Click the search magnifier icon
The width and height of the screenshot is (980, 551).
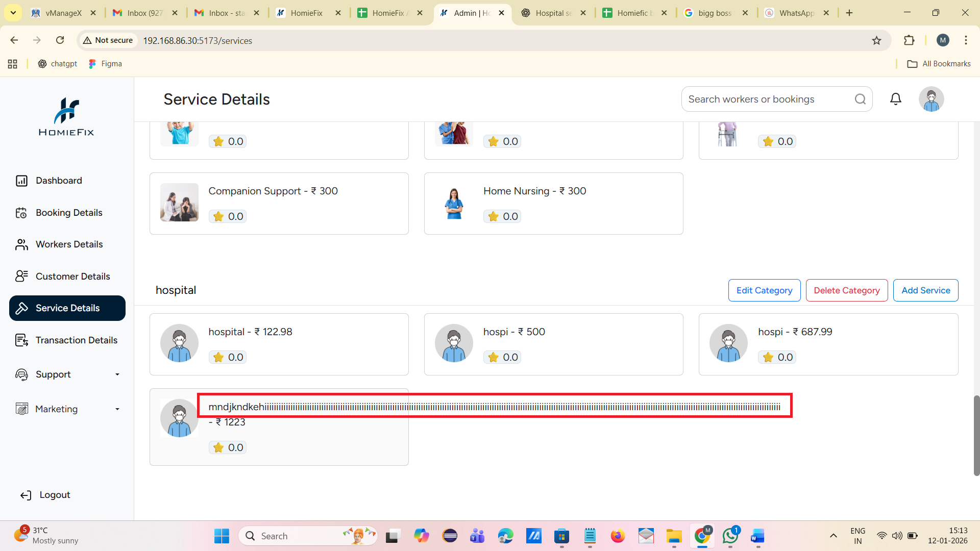861,99
